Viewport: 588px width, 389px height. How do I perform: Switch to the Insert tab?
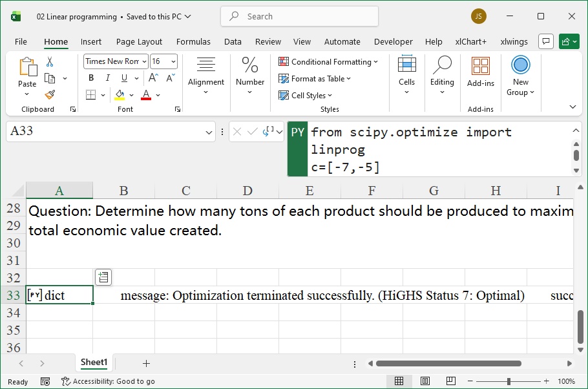90,41
